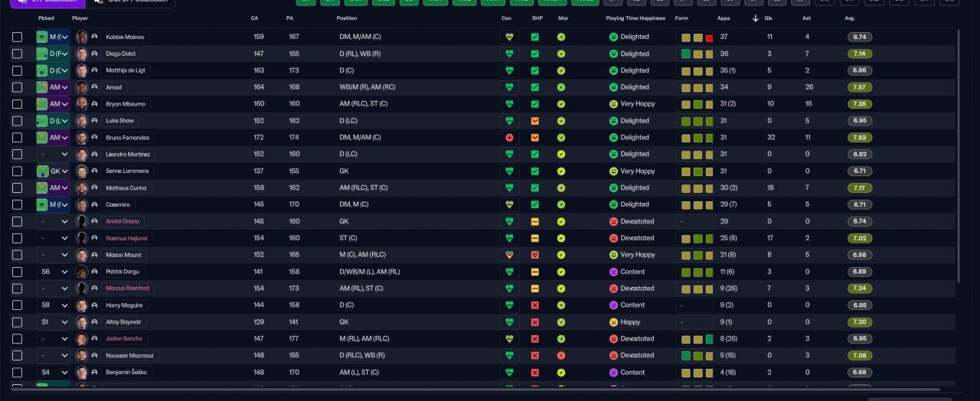The height and width of the screenshot is (401, 980).
Task: Click Diogo Dalot's green form square
Action: coord(685,54)
